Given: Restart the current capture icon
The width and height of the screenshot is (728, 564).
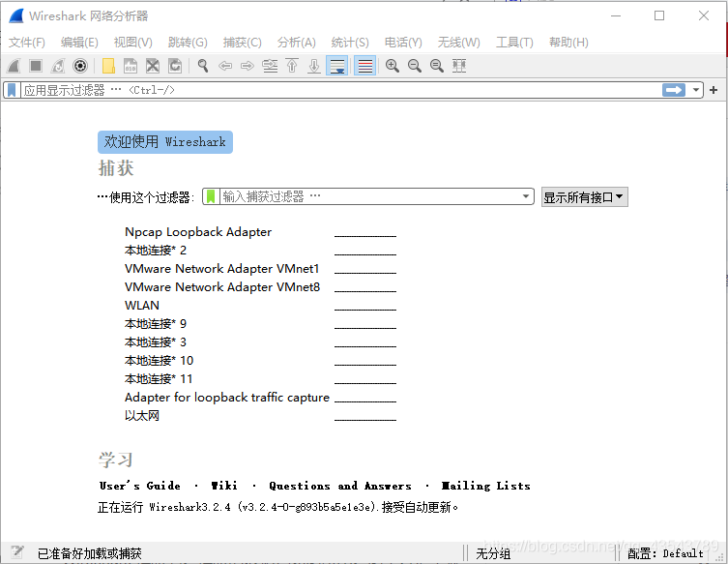Looking at the screenshot, I should (58, 66).
